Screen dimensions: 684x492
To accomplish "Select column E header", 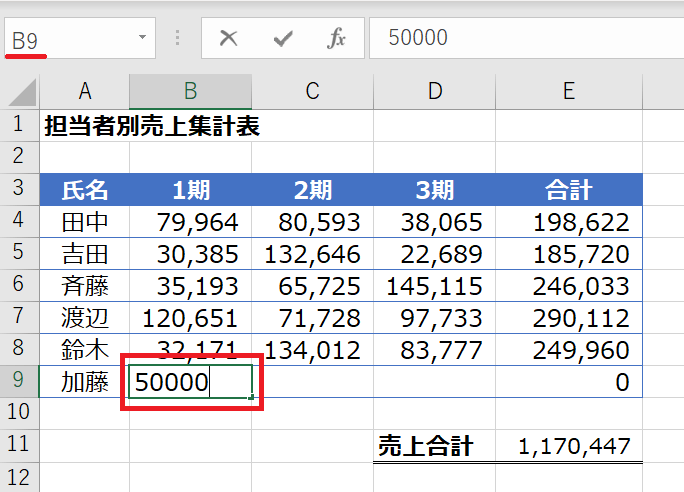I will 568,92.
